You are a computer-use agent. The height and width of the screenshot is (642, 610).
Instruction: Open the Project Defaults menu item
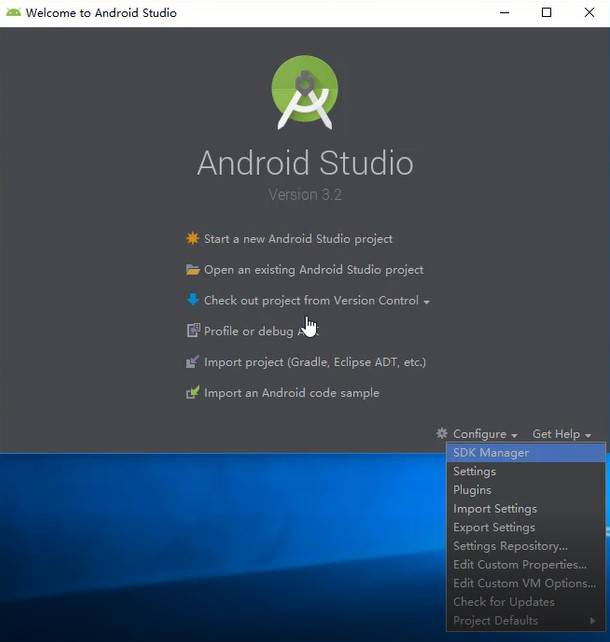tap(526, 621)
